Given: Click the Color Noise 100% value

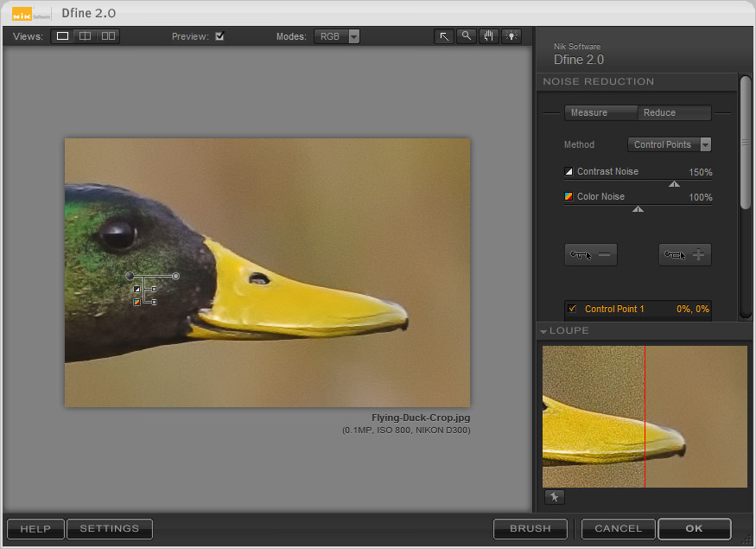Looking at the screenshot, I should [x=700, y=197].
